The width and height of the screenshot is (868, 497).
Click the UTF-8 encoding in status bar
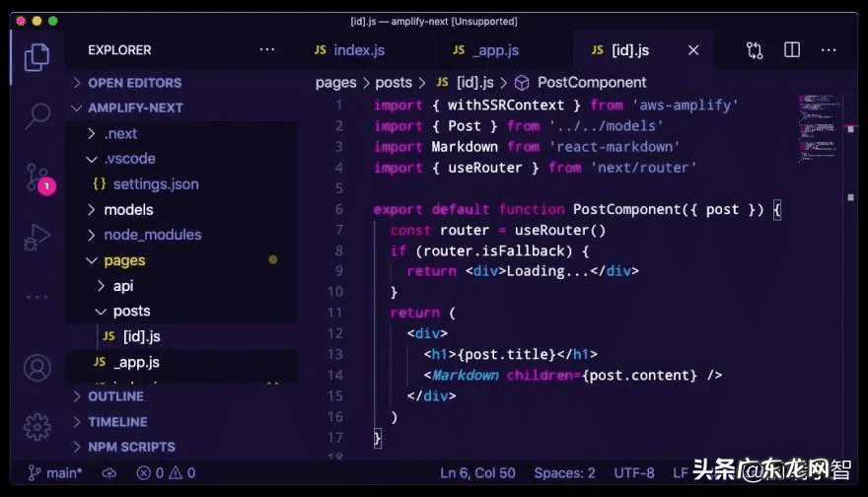(632, 473)
